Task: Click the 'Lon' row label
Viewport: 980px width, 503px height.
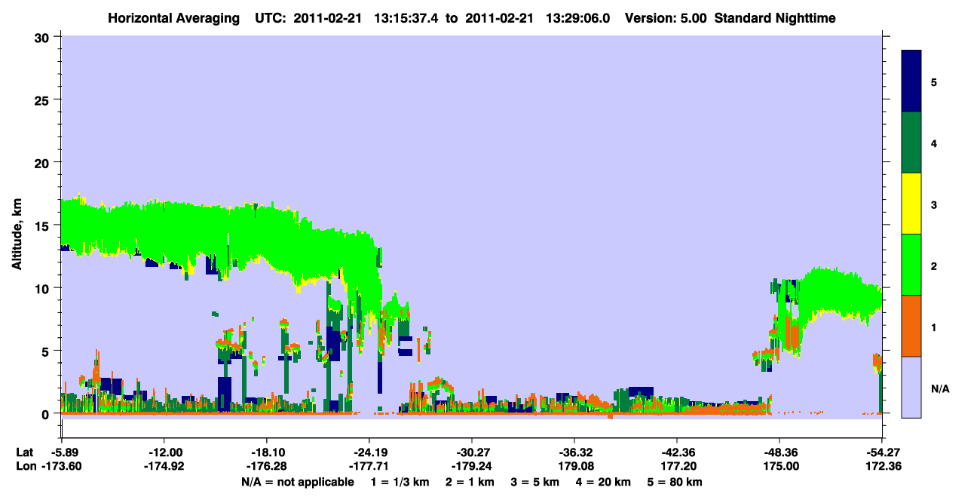Action: pos(26,467)
